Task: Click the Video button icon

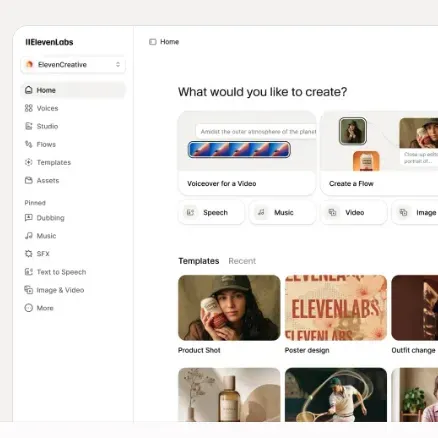Action: [332, 212]
